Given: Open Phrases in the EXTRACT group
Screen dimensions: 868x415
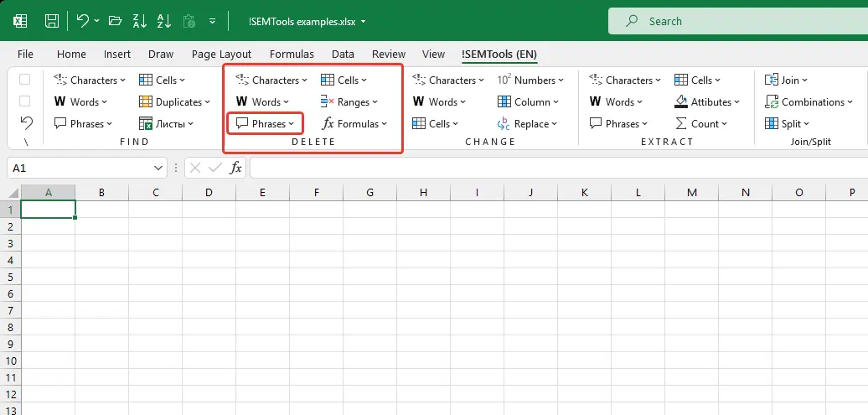Looking at the screenshot, I should coord(618,124).
